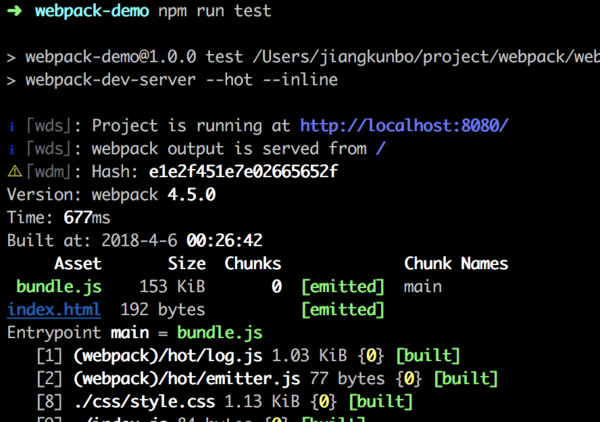Image resolution: width=600 pixels, height=422 pixels.
Task: Click the info icon before 'webpack output'
Action: click(x=12, y=149)
